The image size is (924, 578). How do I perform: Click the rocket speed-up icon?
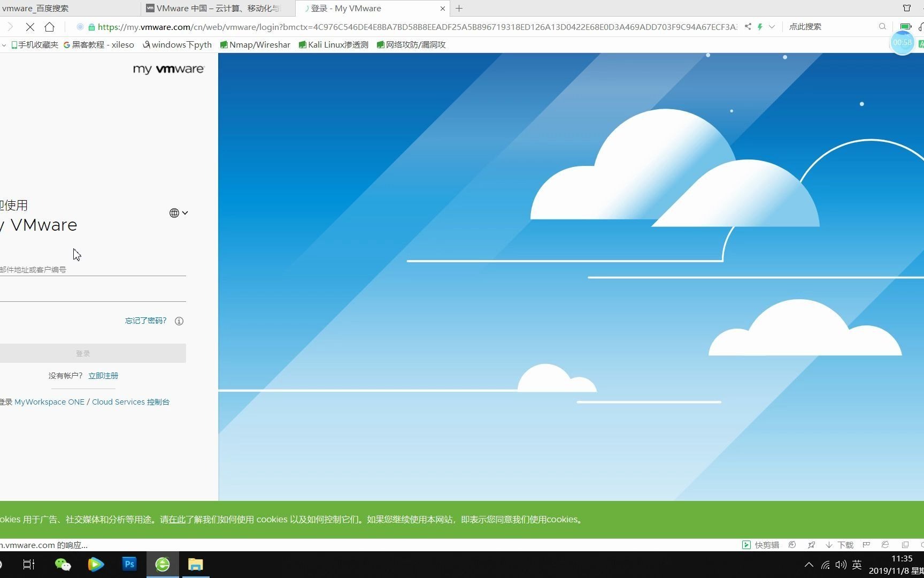[812, 545]
